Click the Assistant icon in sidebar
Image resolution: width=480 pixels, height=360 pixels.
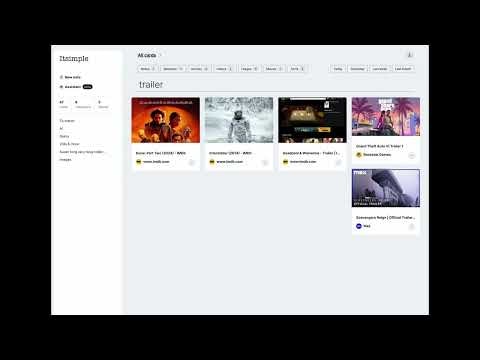coord(61,87)
